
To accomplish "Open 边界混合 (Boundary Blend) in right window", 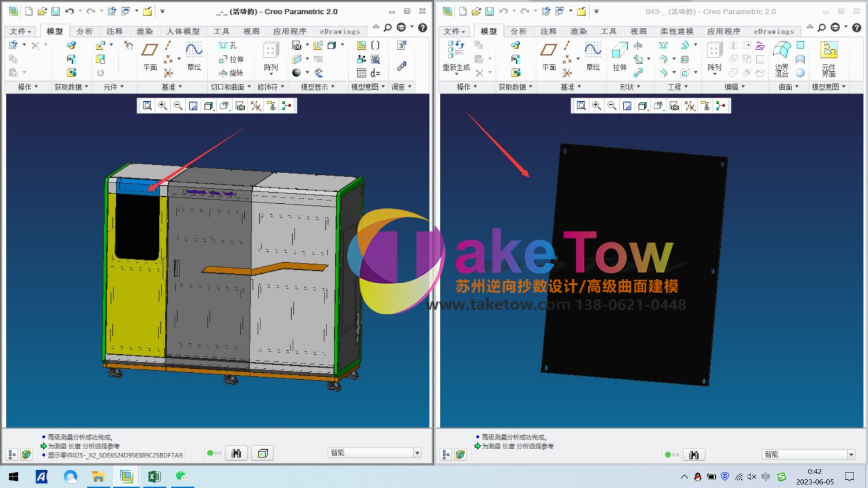I will click(782, 58).
